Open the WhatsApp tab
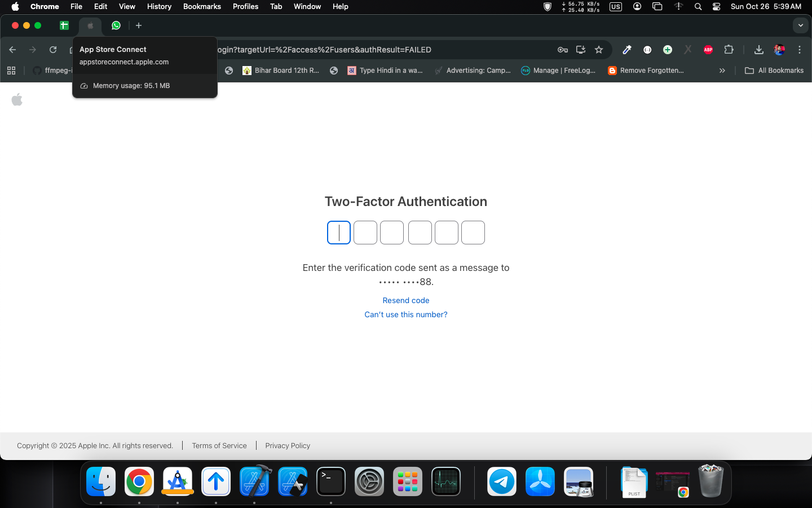 [x=116, y=25]
